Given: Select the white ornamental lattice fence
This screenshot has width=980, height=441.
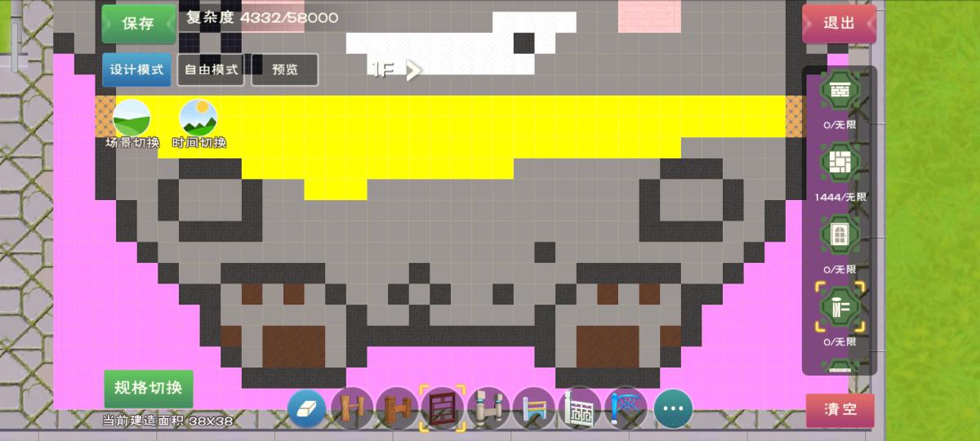Looking at the screenshot, I should pyautogui.click(x=581, y=408).
